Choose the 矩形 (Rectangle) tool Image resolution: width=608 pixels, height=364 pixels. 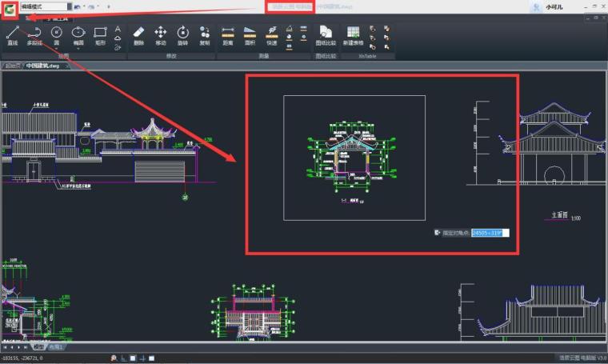coord(100,35)
